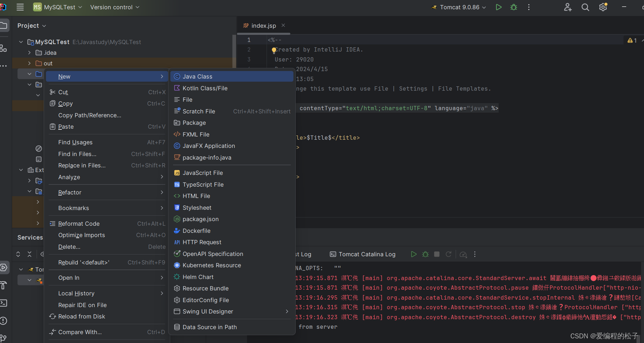This screenshot has width=644, height=343.
Task: Choose Local History submenu
Action: coord(107,293)
